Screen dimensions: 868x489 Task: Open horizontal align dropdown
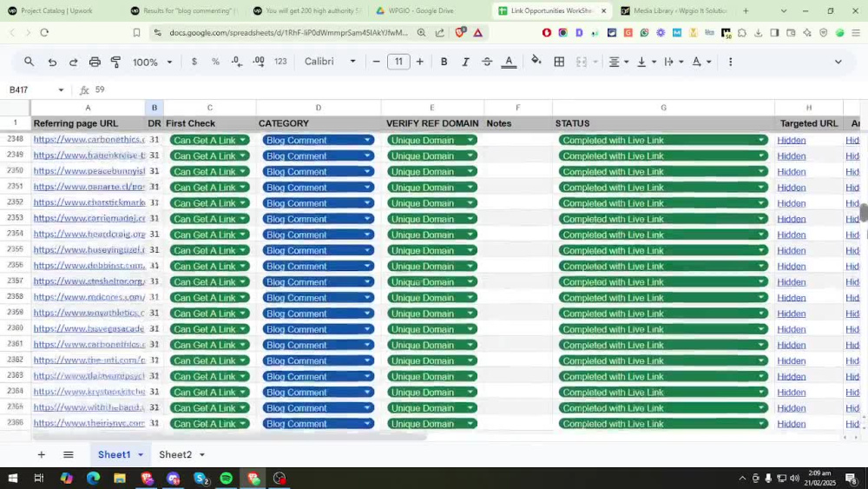pyautogui.click(x=618, y=62)
